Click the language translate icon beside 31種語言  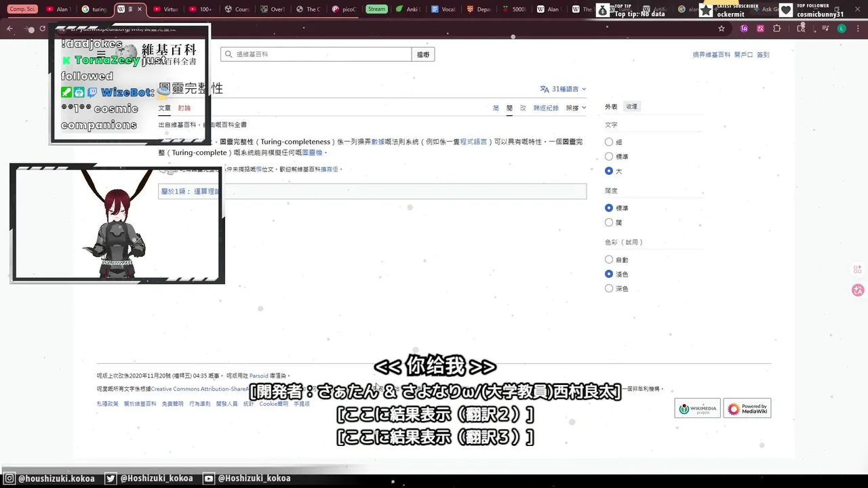pos(544,89)
